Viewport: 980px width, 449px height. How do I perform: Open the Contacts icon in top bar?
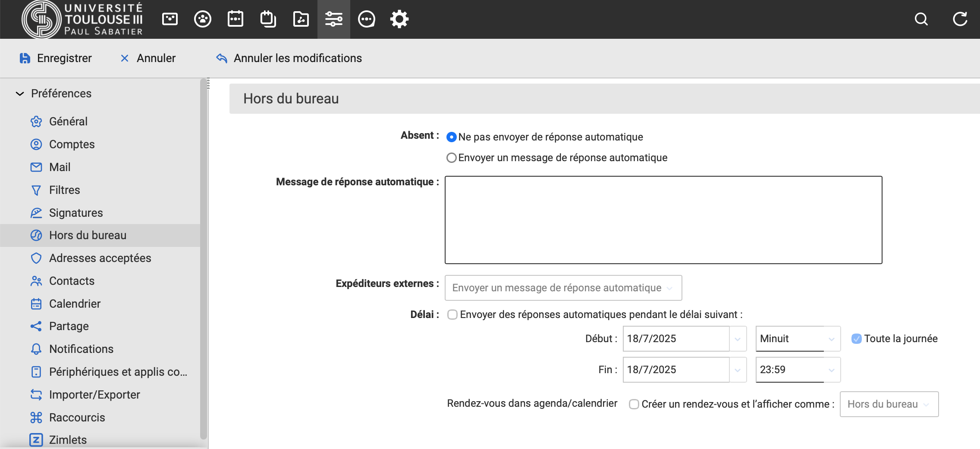[x=203, y=19]
